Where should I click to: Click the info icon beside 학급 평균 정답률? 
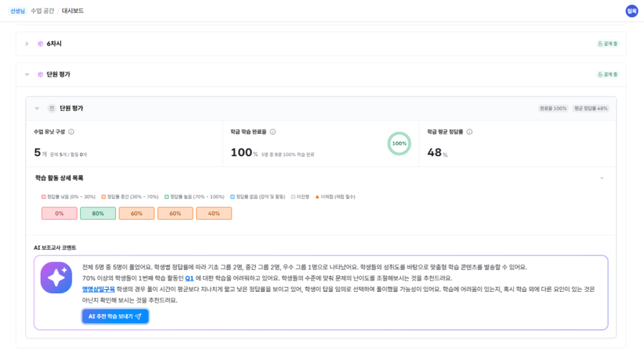469,132
